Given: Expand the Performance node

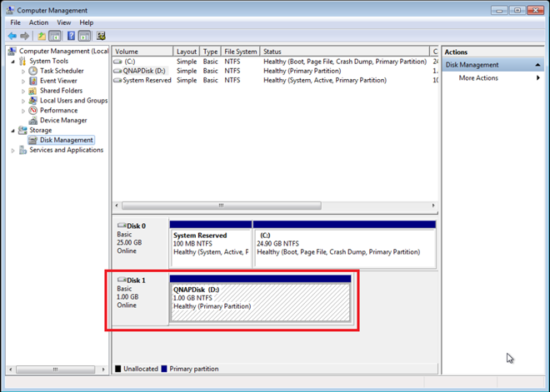Looking at the screenshot, I should coord(23,111).
